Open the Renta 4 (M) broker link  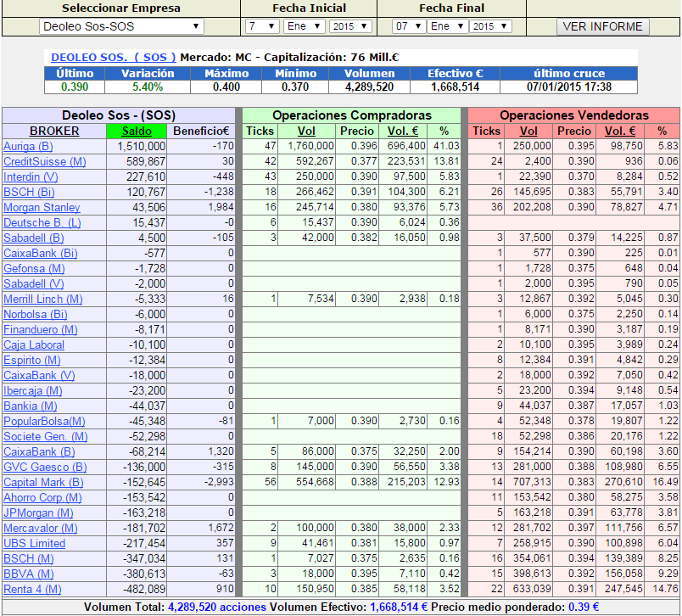point(32,589)
